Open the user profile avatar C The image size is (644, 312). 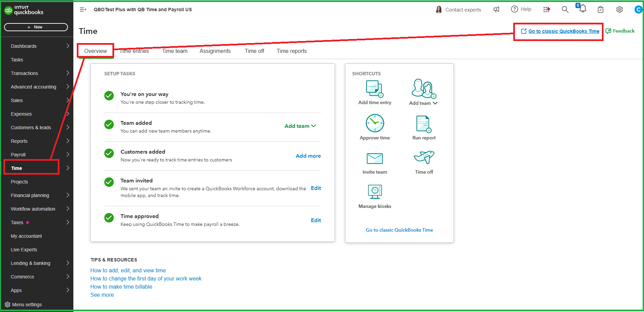tap(638, 9)
